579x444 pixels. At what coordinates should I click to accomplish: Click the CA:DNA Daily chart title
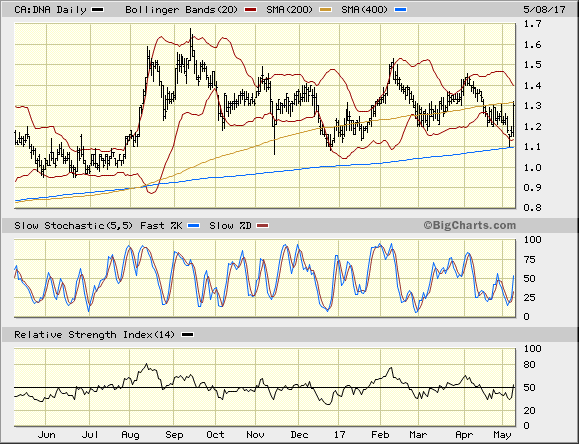(50, 10)
